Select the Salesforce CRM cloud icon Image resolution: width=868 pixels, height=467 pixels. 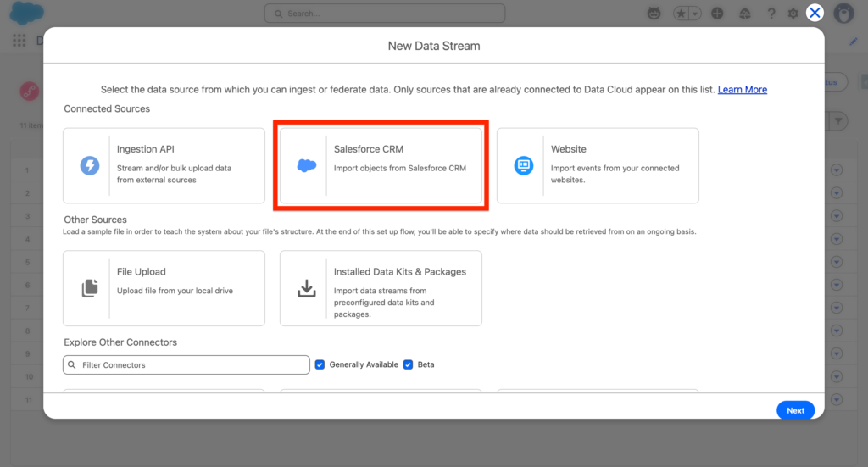coord(306,166)
